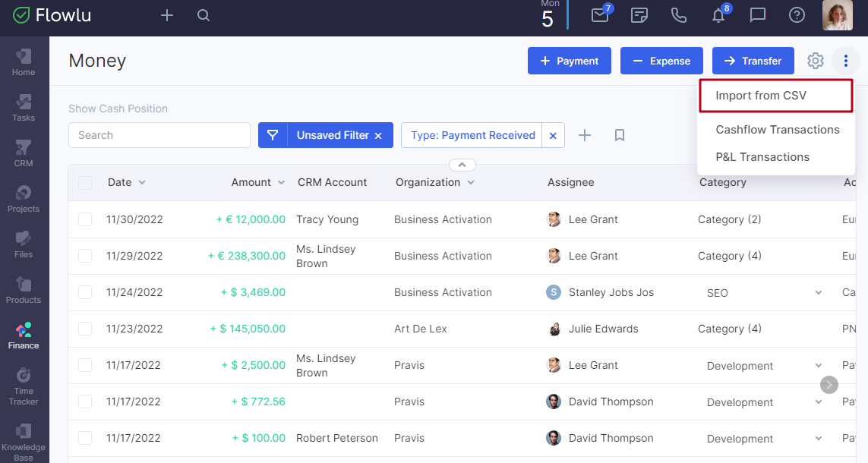Click the € 238,300.00 amount
This screenshot has width=868, height=463.
click(x=247, y=256)
